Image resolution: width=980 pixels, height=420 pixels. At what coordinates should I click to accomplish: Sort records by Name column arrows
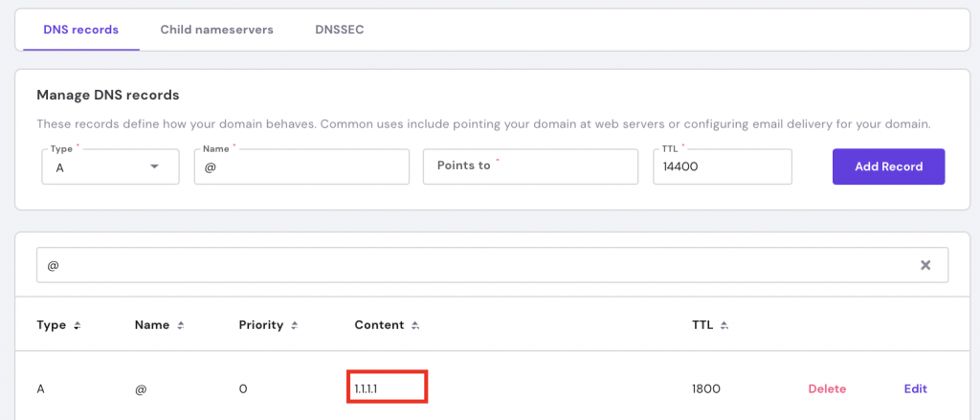180,325
